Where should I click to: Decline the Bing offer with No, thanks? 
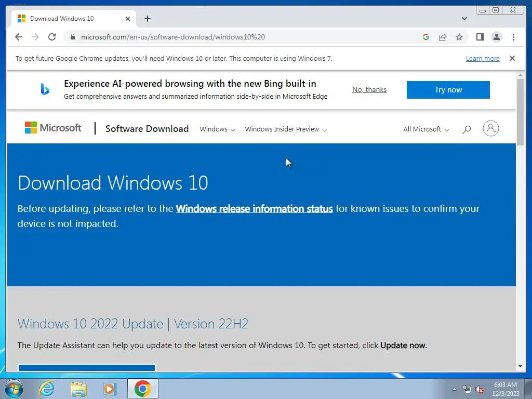point(369,89)
